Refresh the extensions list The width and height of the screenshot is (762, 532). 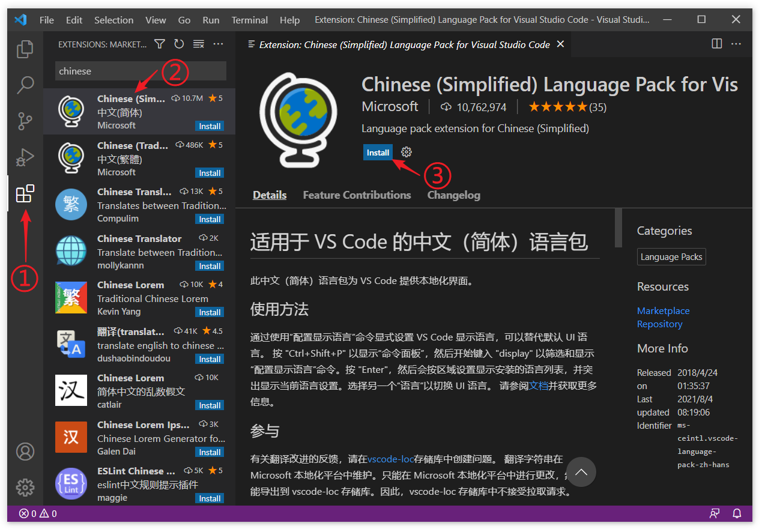[179, 44]
